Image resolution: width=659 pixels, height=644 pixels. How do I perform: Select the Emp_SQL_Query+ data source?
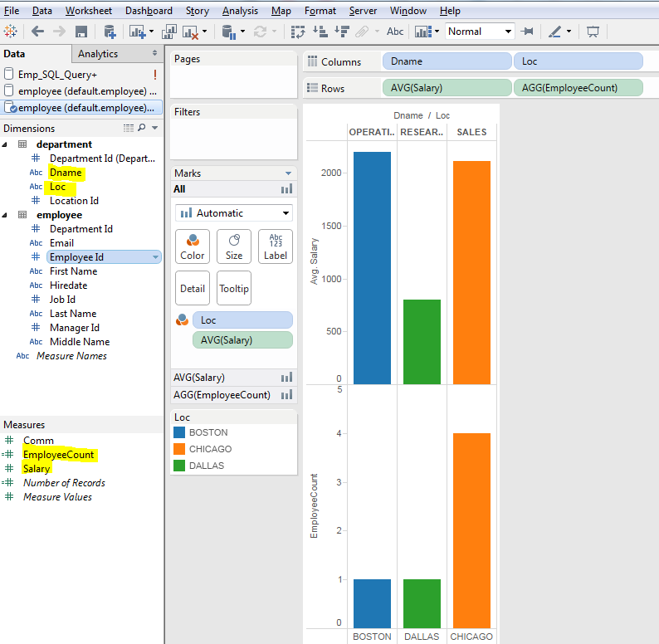click(x=81, y=75)
